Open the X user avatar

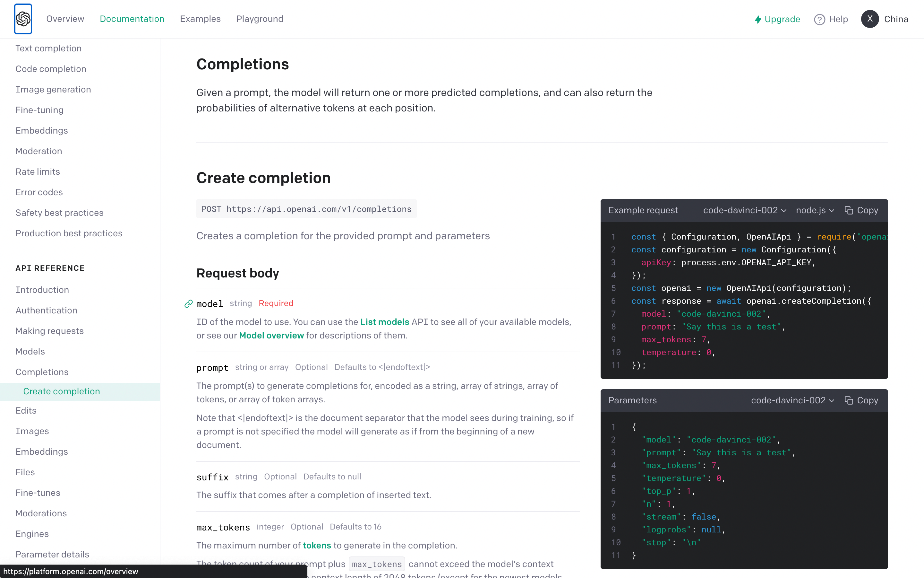point(870,19)
